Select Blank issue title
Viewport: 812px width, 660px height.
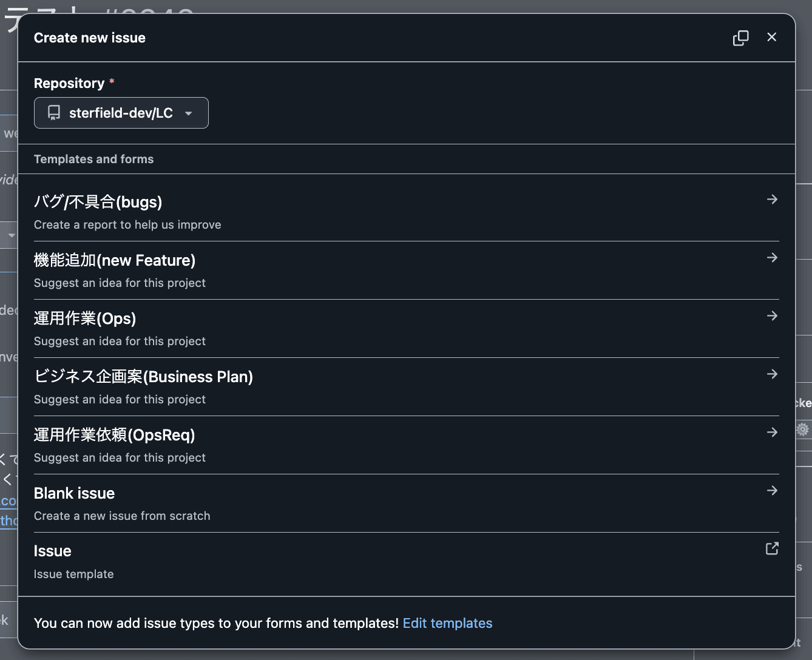[74, 493]
